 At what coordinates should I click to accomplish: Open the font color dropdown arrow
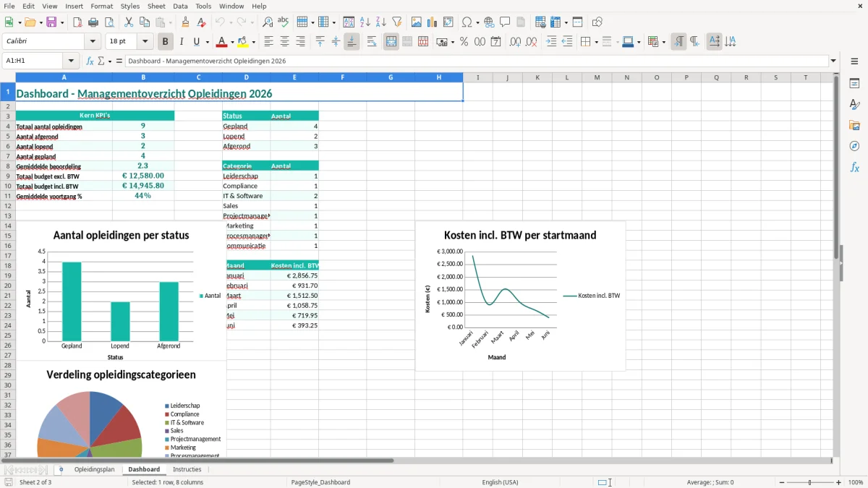tap(233, 42)
